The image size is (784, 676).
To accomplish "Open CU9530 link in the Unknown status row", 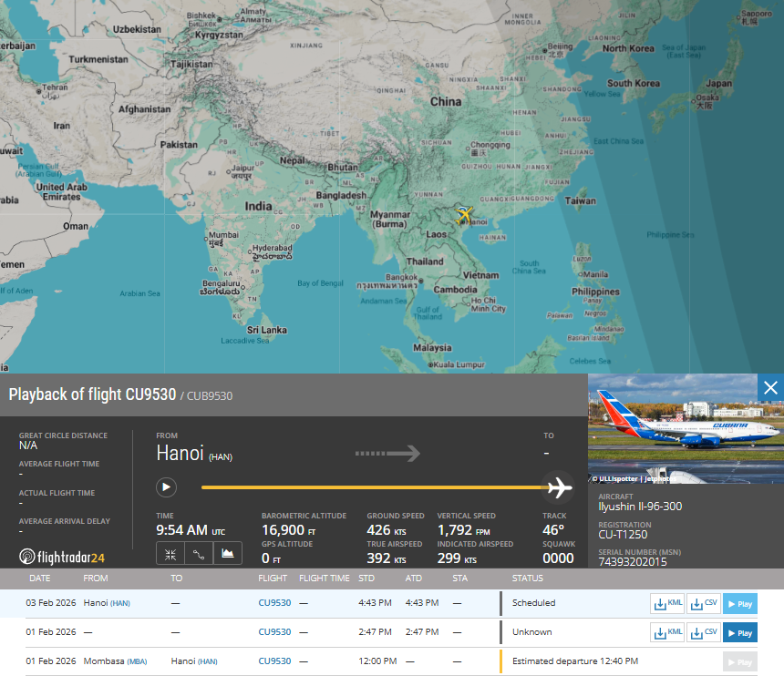I will click(x=274, y=632).
